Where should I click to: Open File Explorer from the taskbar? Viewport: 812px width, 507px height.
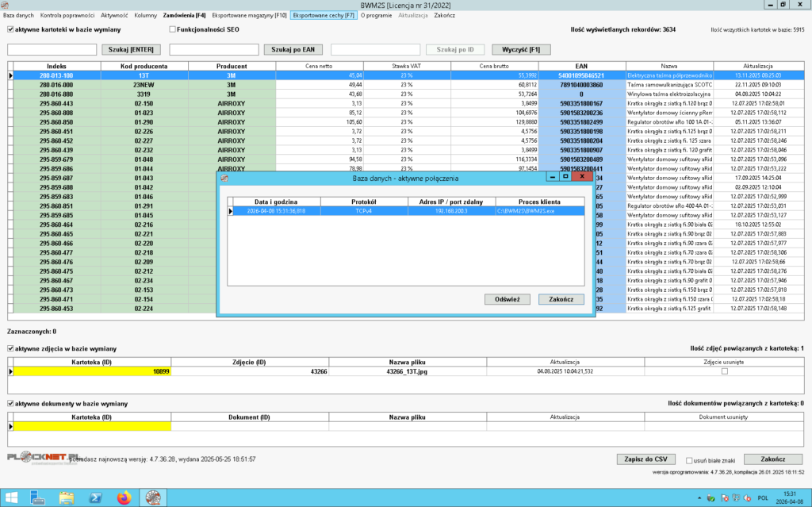[67, 497]
